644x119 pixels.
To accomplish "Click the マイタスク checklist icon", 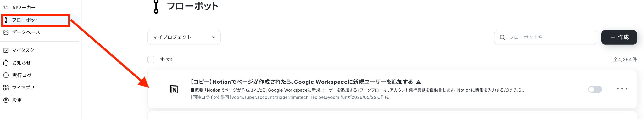I will 6,50.
